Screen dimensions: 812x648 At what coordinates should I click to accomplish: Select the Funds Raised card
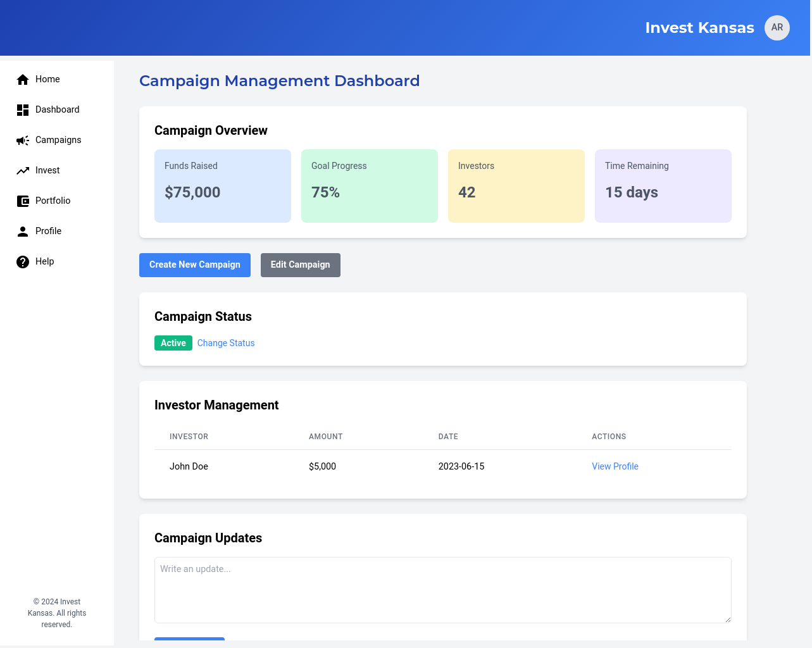point(223,186)
